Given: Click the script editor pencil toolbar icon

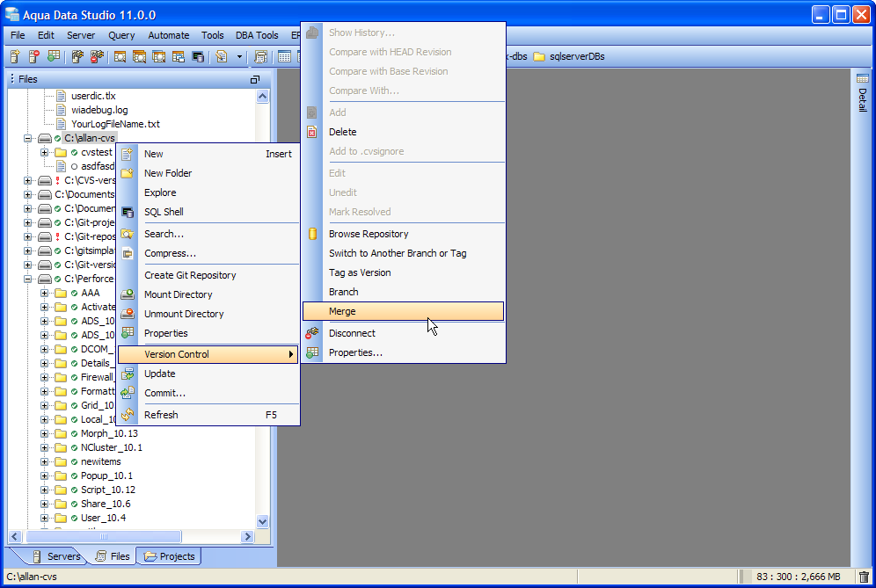Looking at the screenshot, I should click(x=222, y=56).
